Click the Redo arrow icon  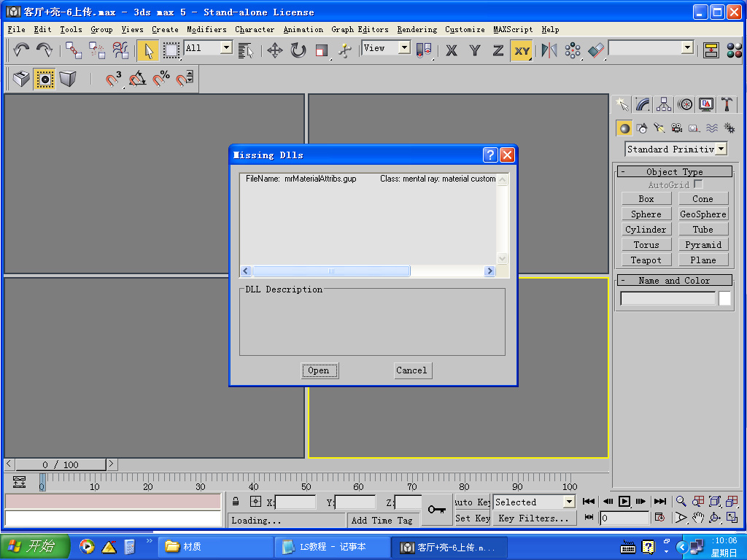[x=44, y=50]
